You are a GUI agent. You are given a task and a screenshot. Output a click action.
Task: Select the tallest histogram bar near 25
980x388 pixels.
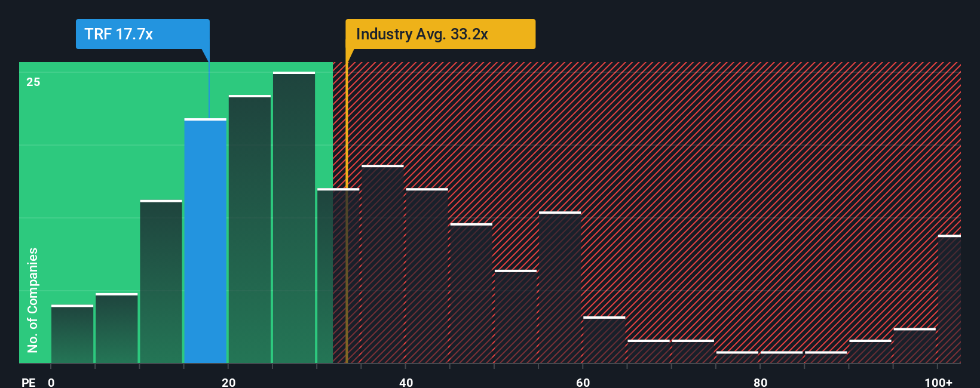[x=294, y=217]
